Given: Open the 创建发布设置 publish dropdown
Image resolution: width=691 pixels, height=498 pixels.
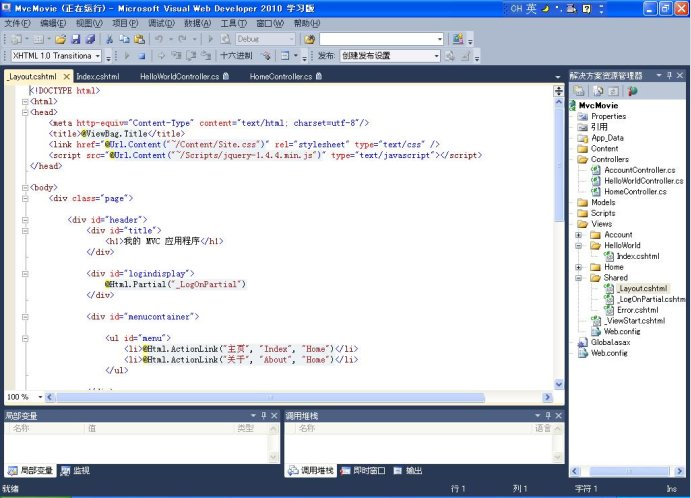Looking at the screenshot, I should (x=436, y=56).
